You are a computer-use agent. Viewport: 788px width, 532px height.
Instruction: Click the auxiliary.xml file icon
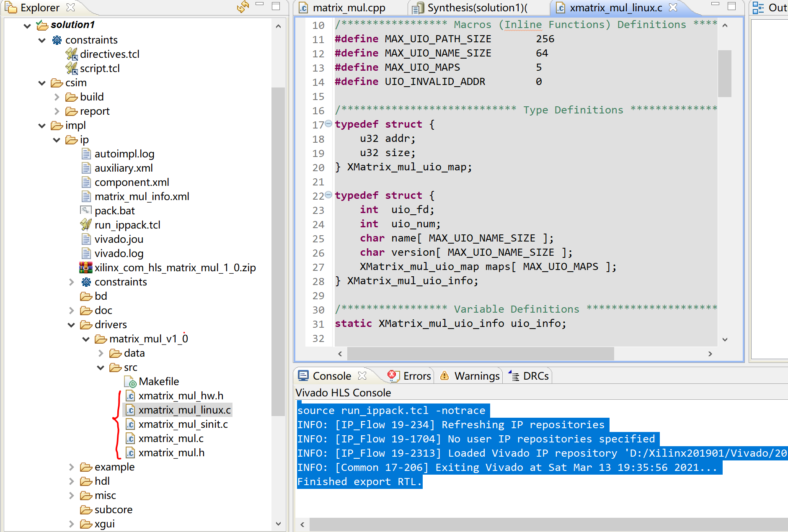[86, 168]
